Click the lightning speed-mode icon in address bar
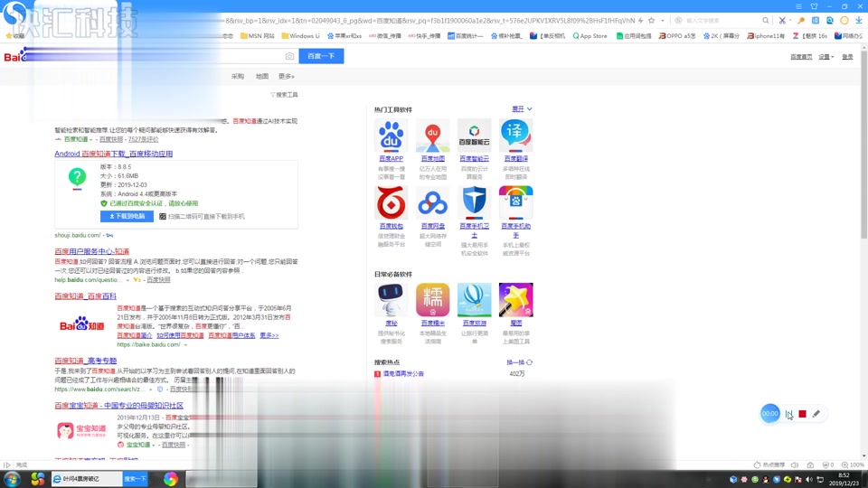 click(x=640, y=21)
